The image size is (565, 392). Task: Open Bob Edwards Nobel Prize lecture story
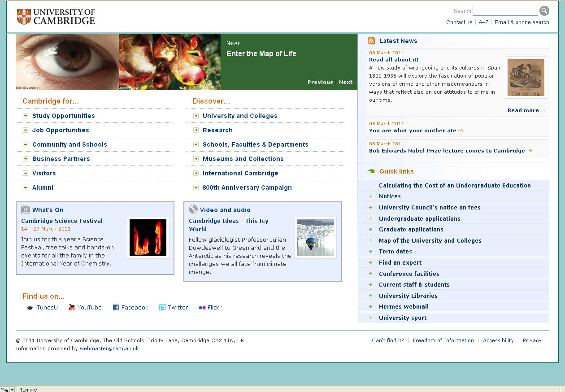click(447, 151)
